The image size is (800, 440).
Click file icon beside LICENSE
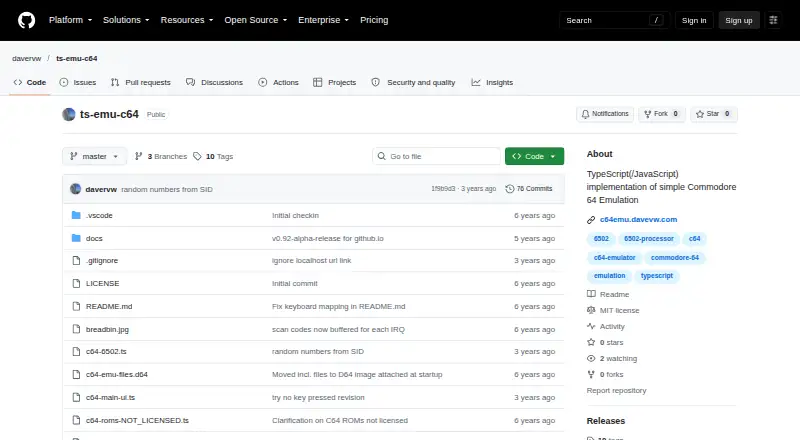pos(76,283)
